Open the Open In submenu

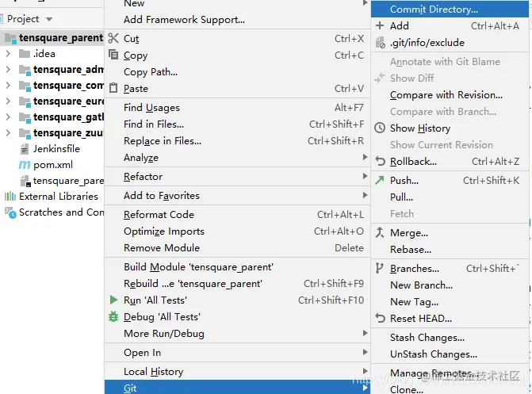[x=237, y=352]
